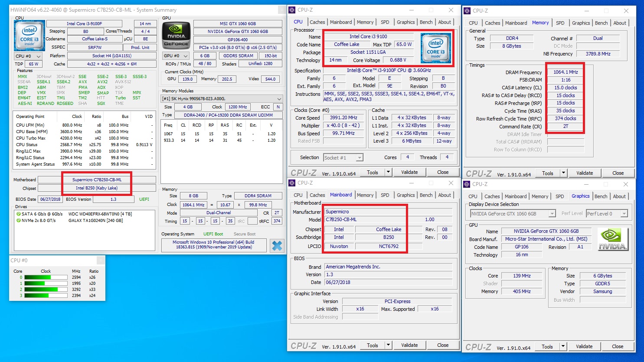Image resolution: width=644 pixels, height=362 pixels.
Task: Click the Core 3 clock usage bar
Action: [46, 295]
